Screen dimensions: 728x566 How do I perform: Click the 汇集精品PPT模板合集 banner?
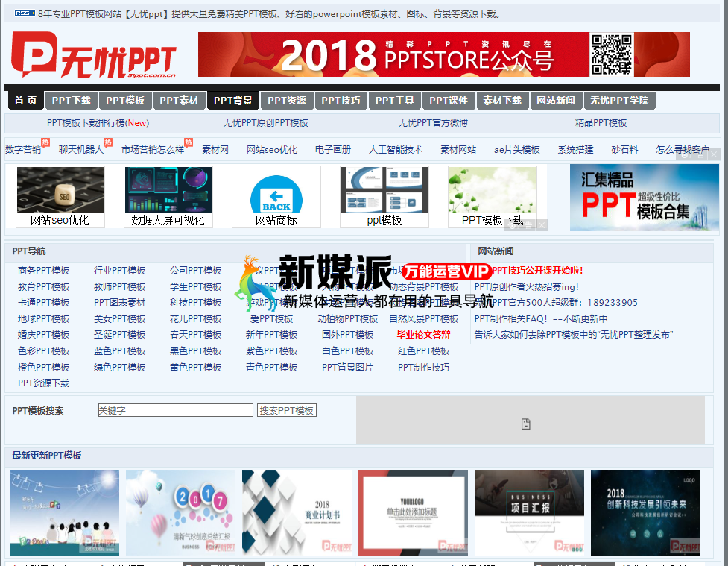(645, 198)
